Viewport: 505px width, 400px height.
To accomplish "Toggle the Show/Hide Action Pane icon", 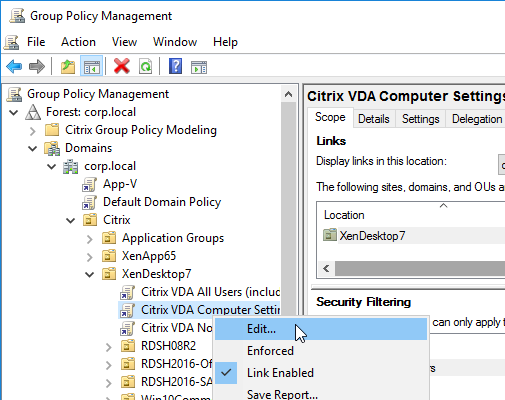I will pyautogui.click(x=199, y=67).
